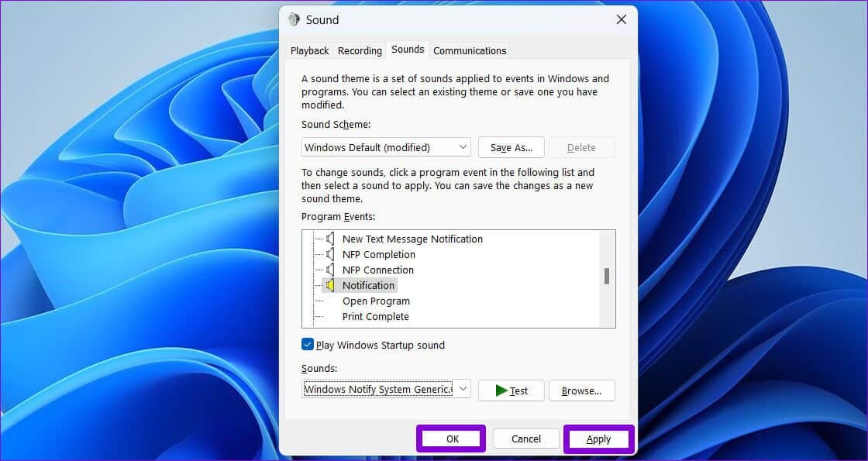868x461 pixels.
Task: Open the Communications tab
Action: pos(470,50)
